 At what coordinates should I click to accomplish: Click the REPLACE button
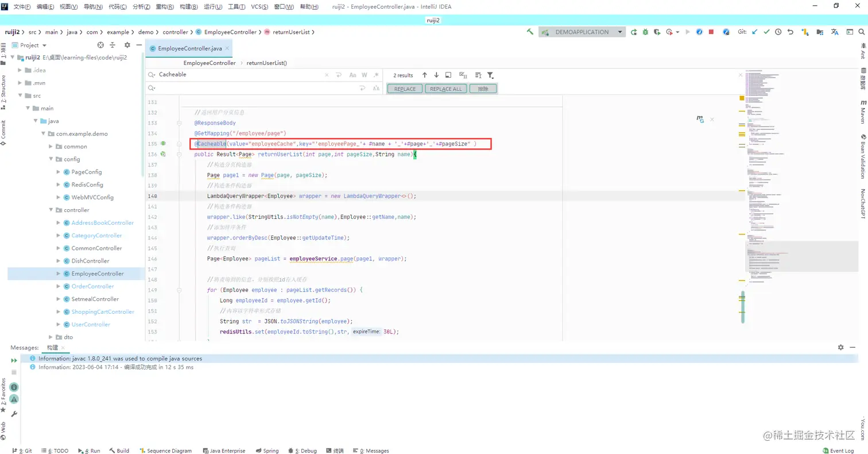[405, 89]
